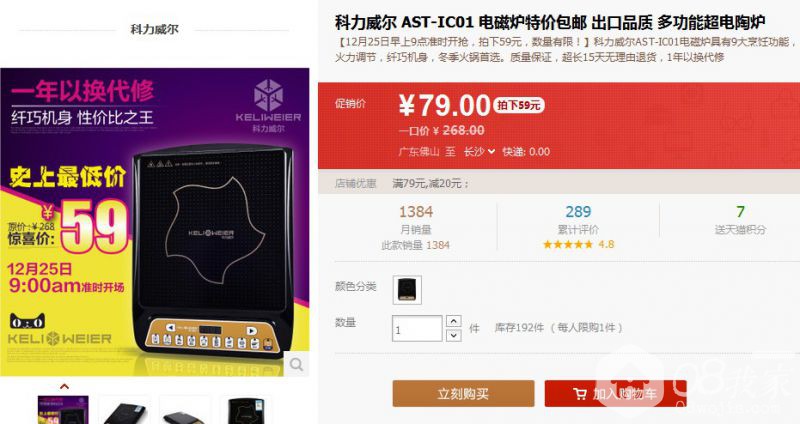800x424 pixels.
Task: Select the black color option swatch
Action: (407, 290)
